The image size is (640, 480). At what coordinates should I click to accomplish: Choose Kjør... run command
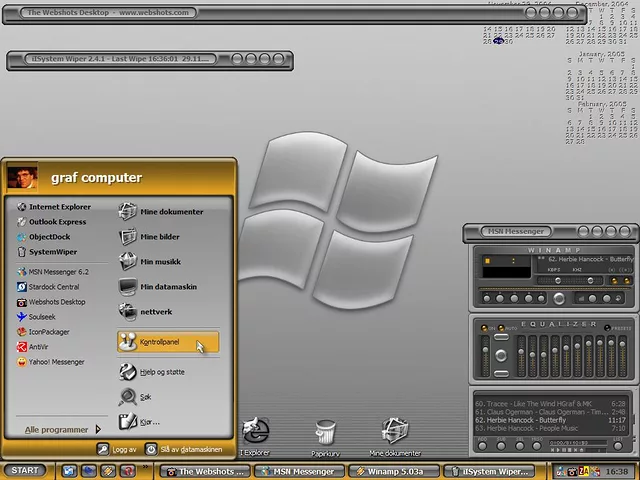coord(139,422)
